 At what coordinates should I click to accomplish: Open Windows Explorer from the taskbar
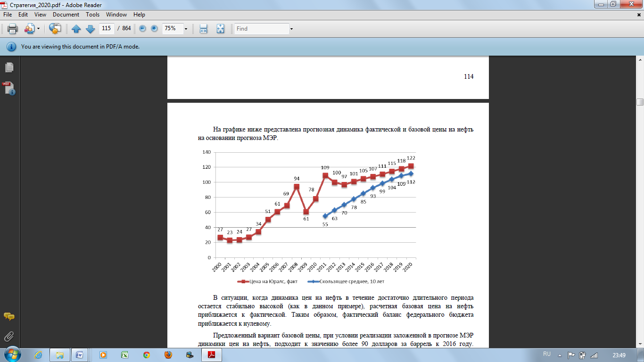click(60, 355)
